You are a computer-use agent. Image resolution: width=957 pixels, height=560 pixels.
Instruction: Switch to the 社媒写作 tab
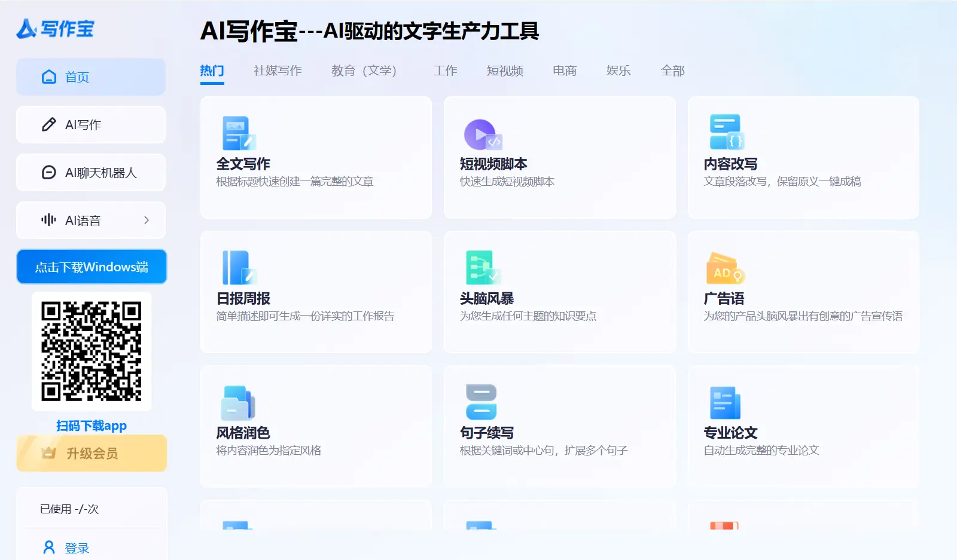click(277, 71)
